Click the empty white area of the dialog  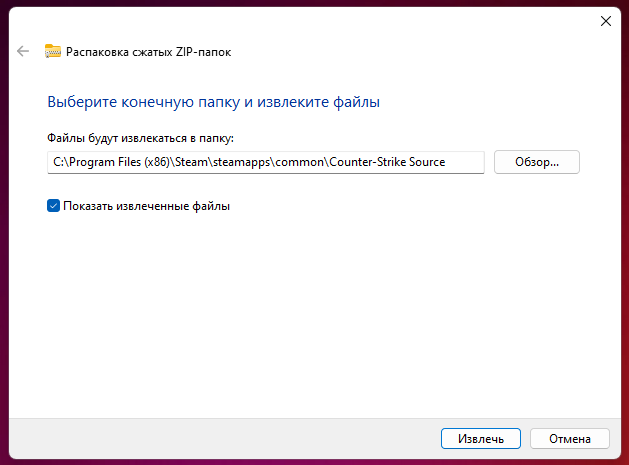314,313
